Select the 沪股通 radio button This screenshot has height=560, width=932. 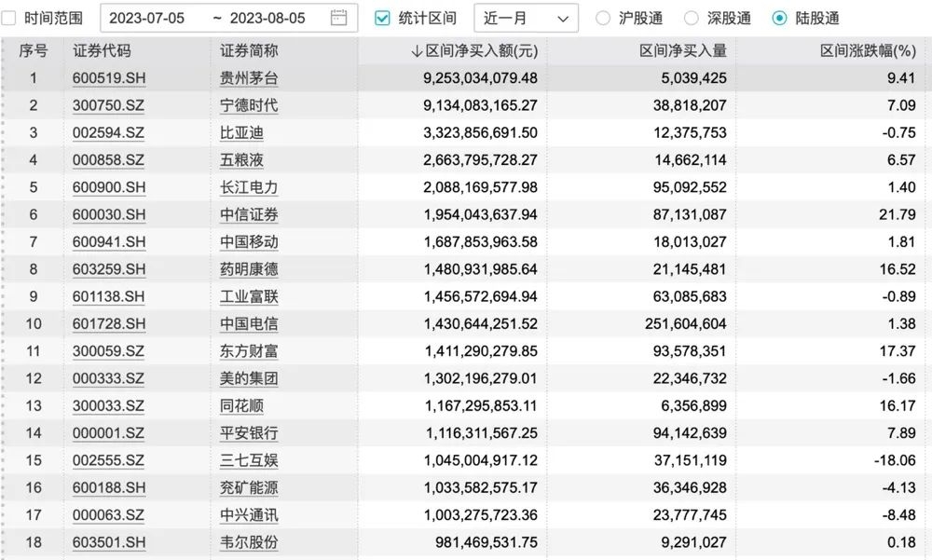point(603,19)
